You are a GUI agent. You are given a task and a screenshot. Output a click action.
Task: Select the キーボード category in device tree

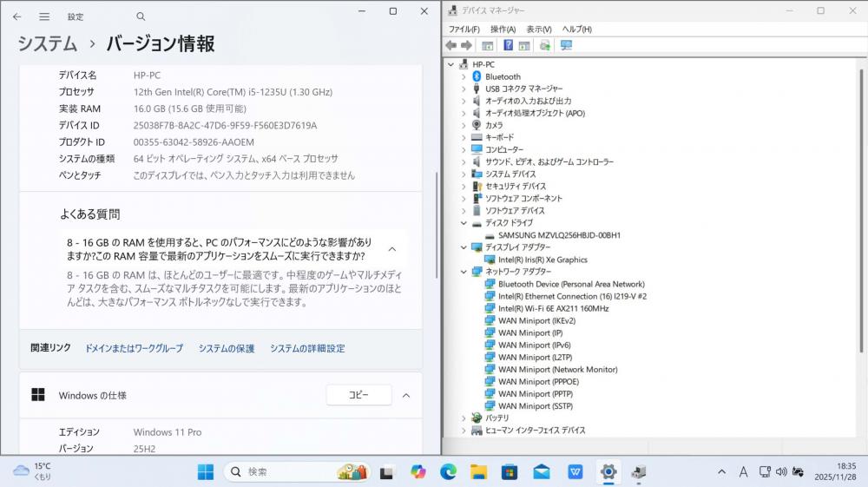[x=499, y=137]
